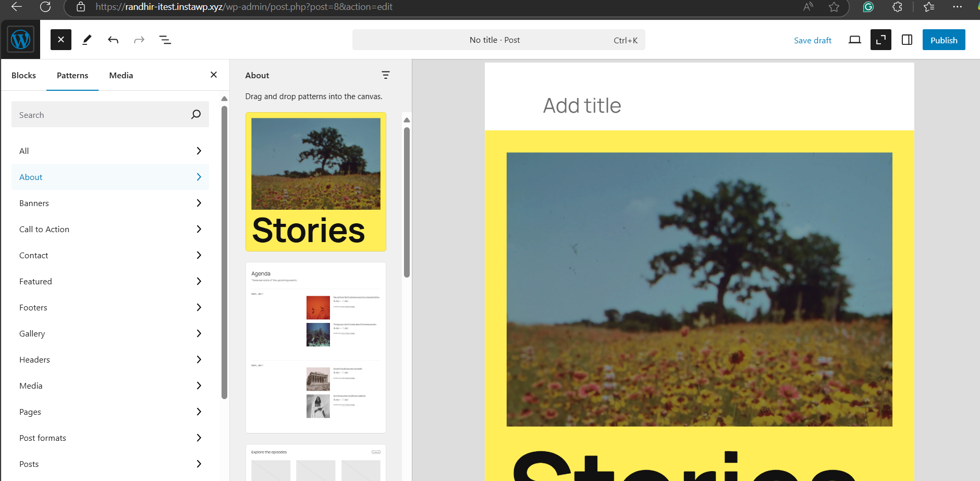Expand the Post formats chevron
The width and height of the screenshot is (980, 481).
199,438
